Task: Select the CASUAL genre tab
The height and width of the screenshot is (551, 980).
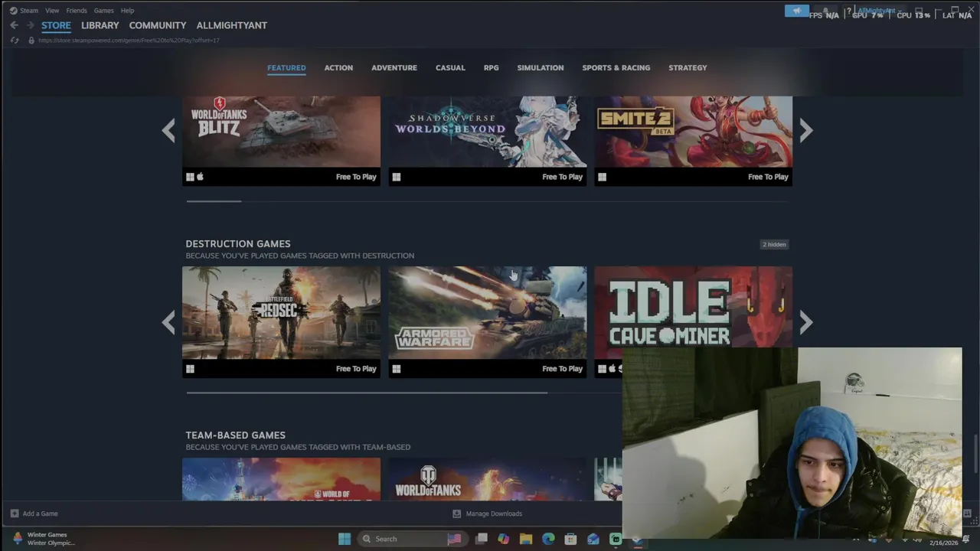Action: (450, 68)
